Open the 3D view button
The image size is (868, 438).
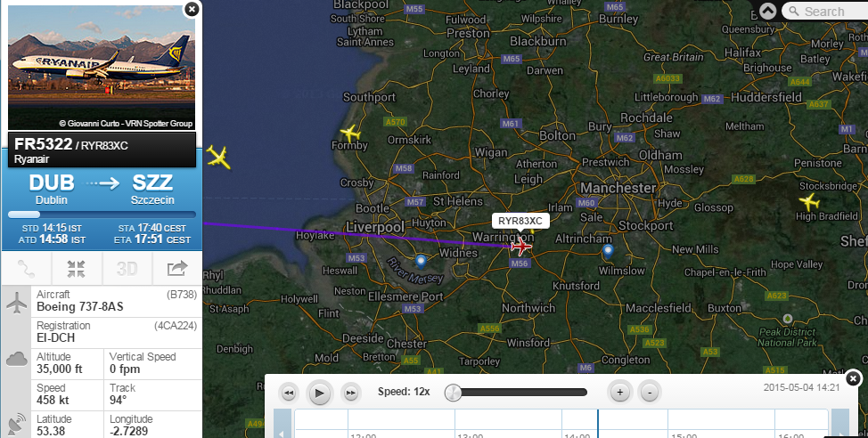(127, 269)
